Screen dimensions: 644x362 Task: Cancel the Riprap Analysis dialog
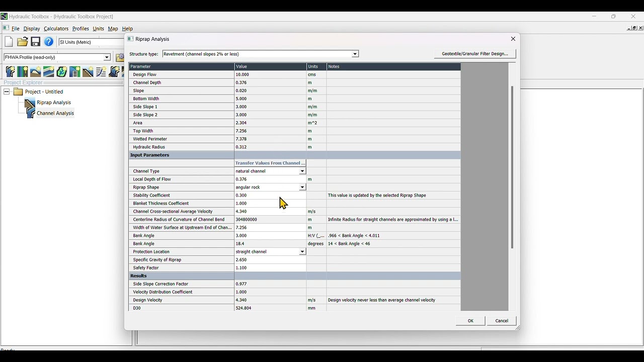click(x=502, y=321)
